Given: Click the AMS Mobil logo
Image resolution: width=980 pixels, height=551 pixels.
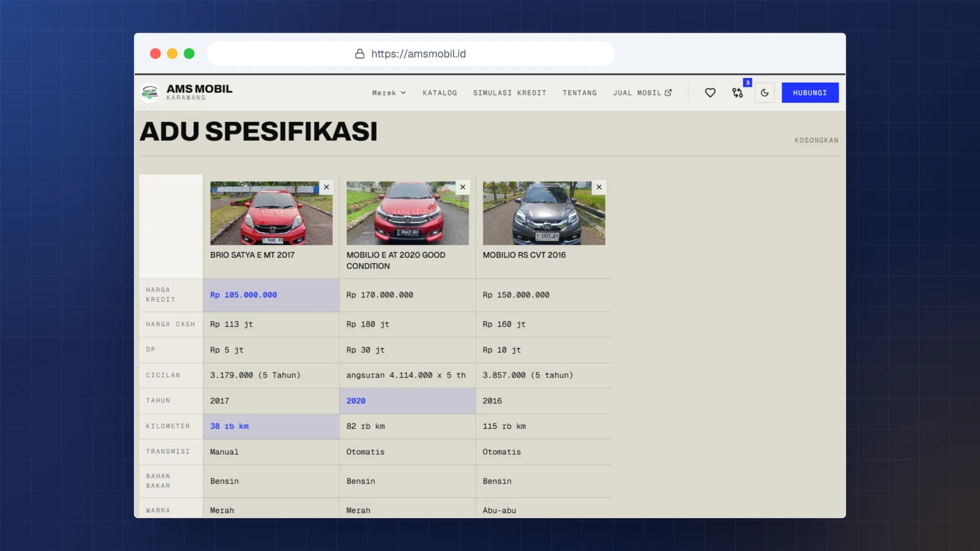Looking at the screenshot, I should pos(150,93).
